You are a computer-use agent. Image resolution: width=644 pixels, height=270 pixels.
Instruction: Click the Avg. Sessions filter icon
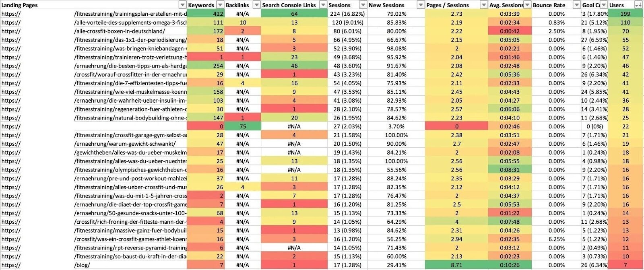(x=526, y=5)
